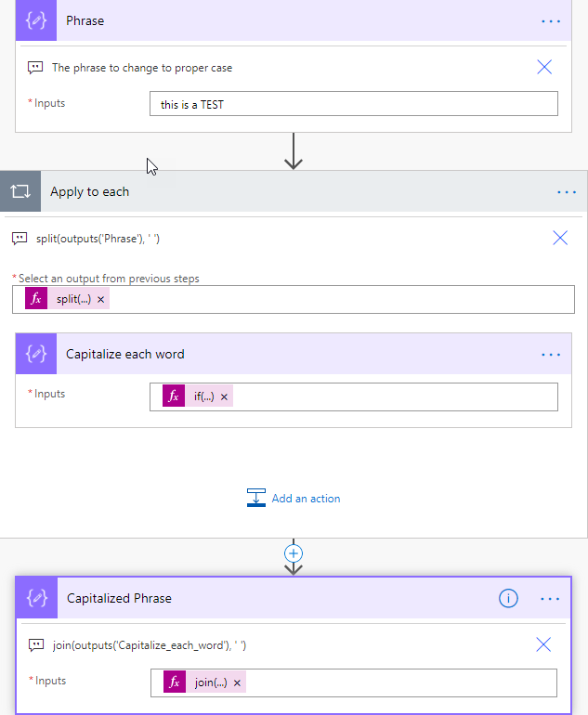Screen dimensions: 588x715
Task: Click the Apply to each loop icon
Action: click(20, 191)
